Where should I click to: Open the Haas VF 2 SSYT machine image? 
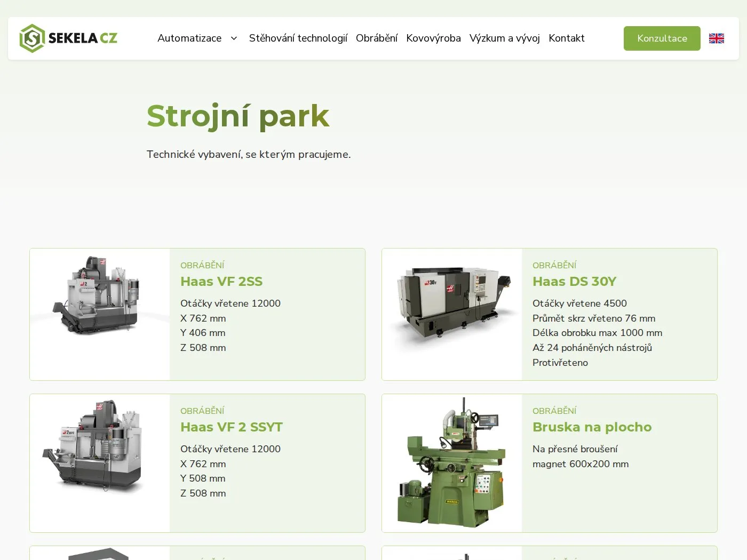[x=100, y=463]
